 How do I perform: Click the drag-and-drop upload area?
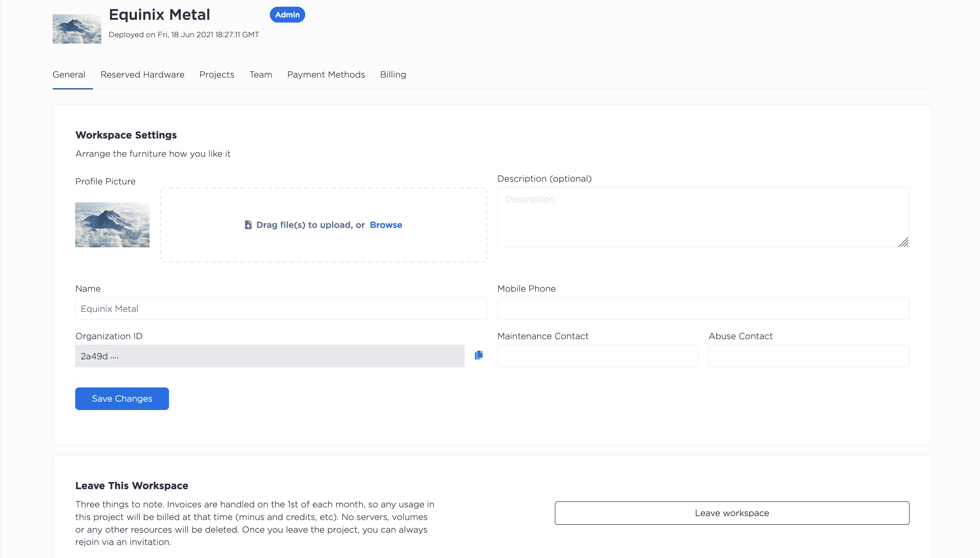(323, 225)
